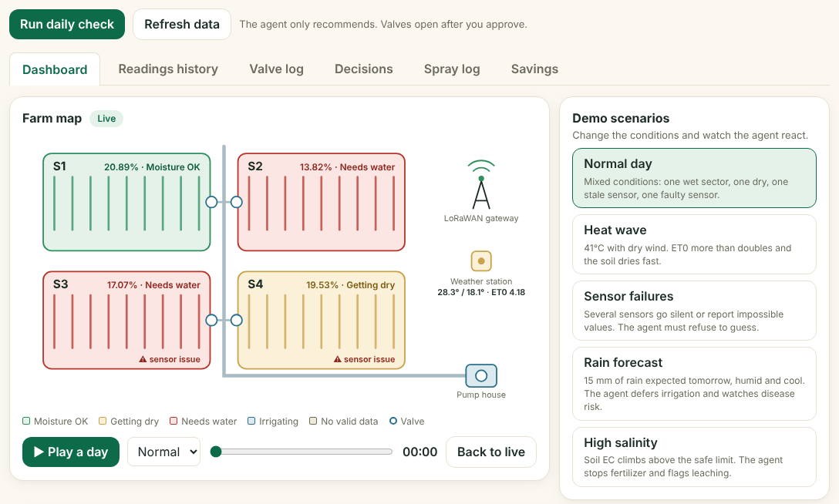The height and width of the screenshot is (504, 839).
Task: Click the Live status badge
Action: point(106,119)
